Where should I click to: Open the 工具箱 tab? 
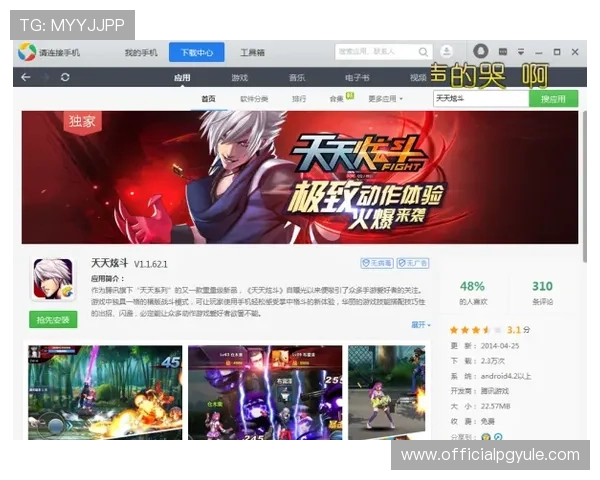(252, 52)
